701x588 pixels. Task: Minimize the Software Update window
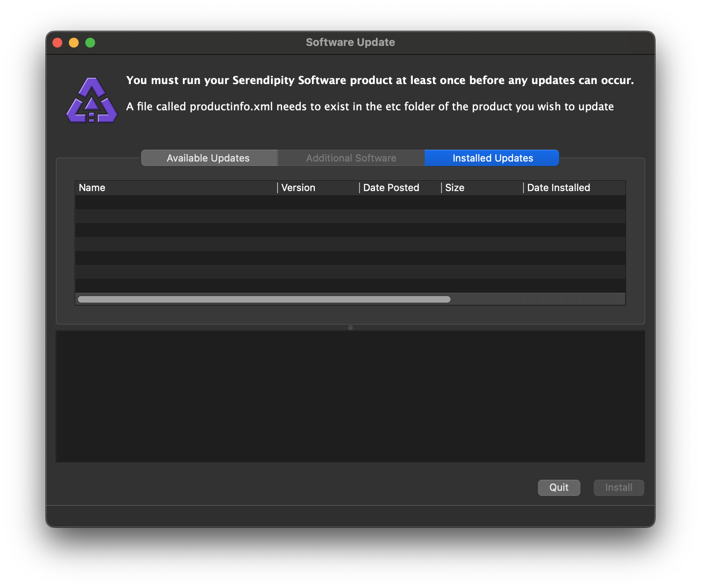(x=74, y=43)
